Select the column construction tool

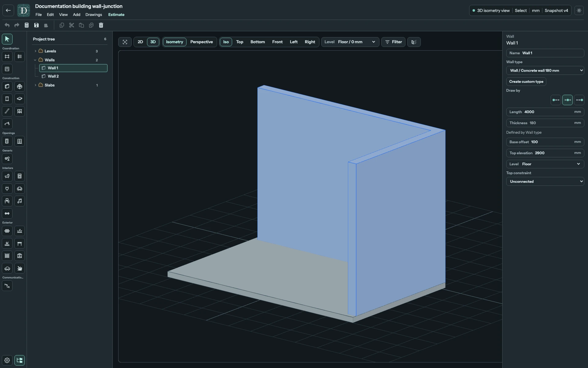pos(7,99)
